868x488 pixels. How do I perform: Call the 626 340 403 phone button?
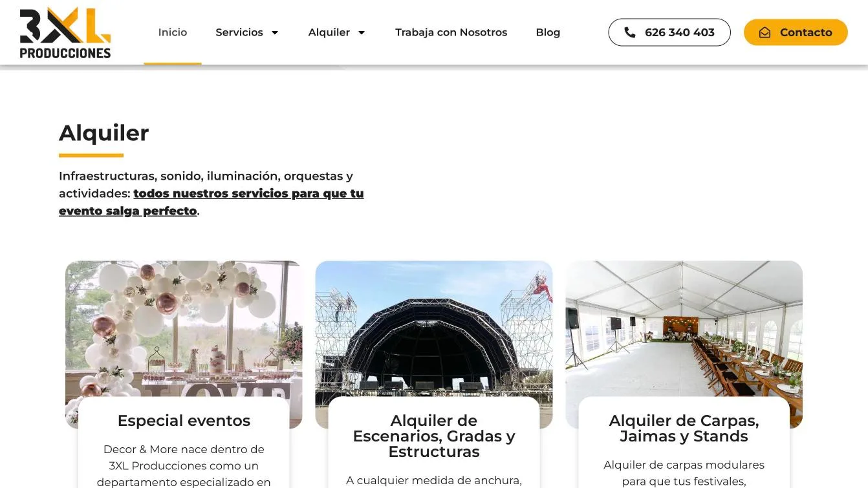click(669, 32)
